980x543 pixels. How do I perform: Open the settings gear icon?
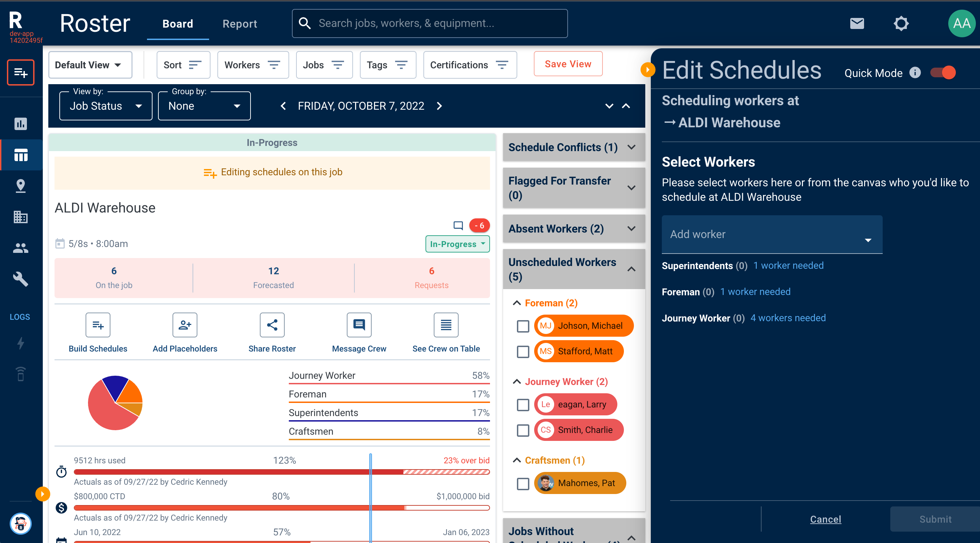point(901,23)
